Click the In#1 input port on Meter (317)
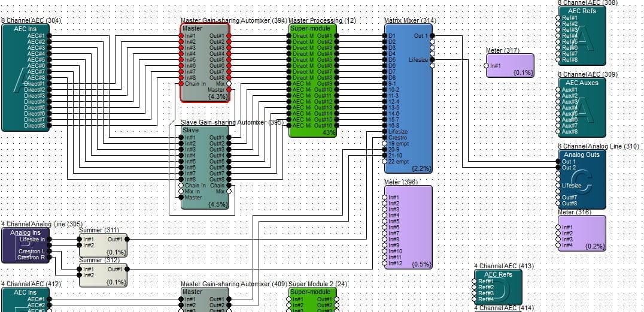The height and width of the screenshot is (312, 644). coord(486,65)
